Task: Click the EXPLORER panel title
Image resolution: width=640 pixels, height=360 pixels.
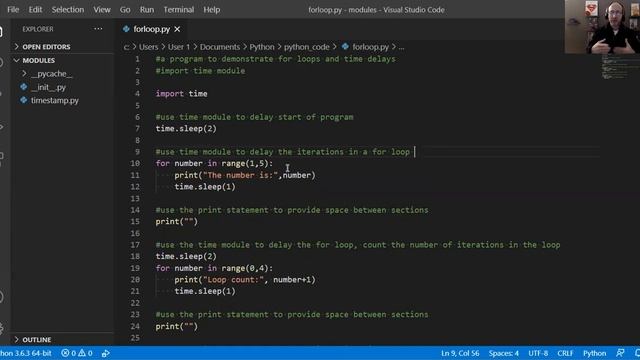Action: [38, 29]
